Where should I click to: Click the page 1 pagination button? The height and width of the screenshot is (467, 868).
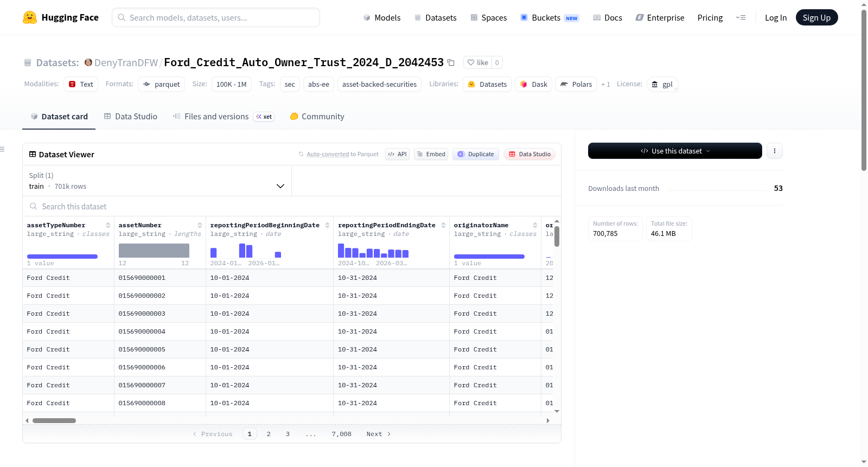tap(250, 434)
